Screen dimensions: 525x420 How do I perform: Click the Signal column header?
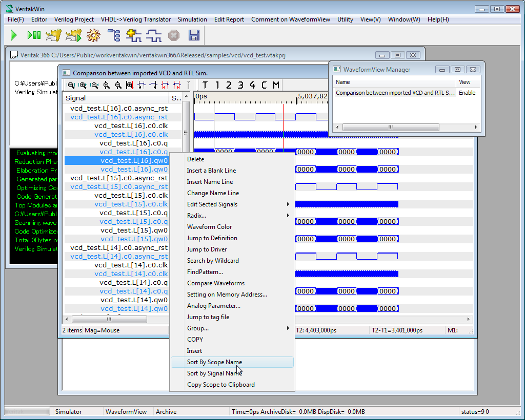pyautogui.click(x=116, y=98)
